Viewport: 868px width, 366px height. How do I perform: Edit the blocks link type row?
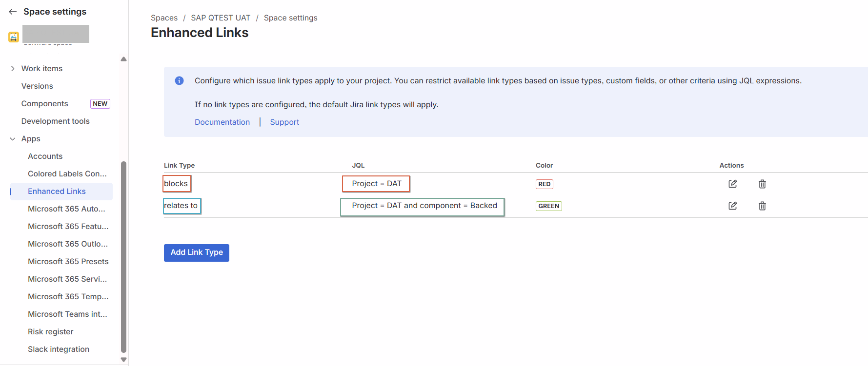tap(732, 184)
